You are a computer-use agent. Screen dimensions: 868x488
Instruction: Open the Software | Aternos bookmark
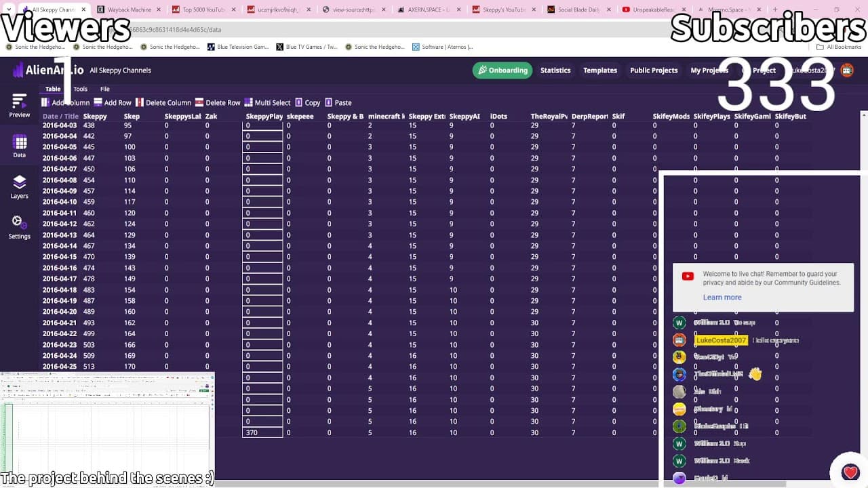(442, 47)
